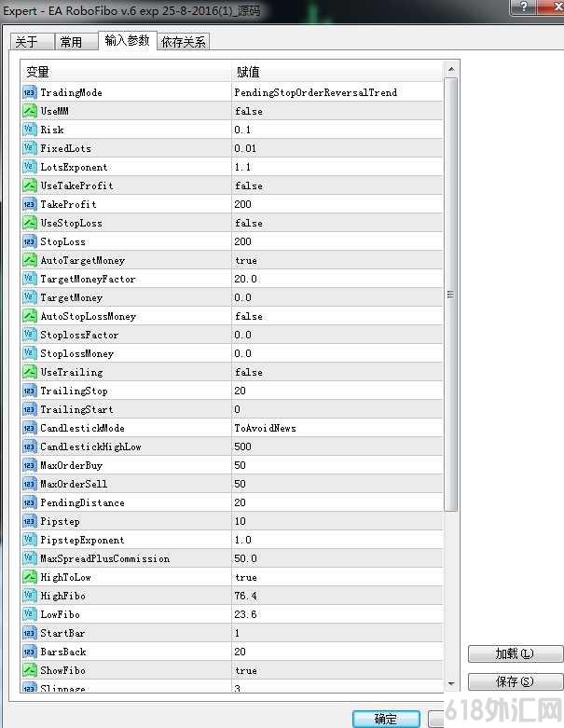The height and width of the screenshot is (728, 564).
Task: Open the ToAvoidNews value dropdown
Action: [265, 428]
